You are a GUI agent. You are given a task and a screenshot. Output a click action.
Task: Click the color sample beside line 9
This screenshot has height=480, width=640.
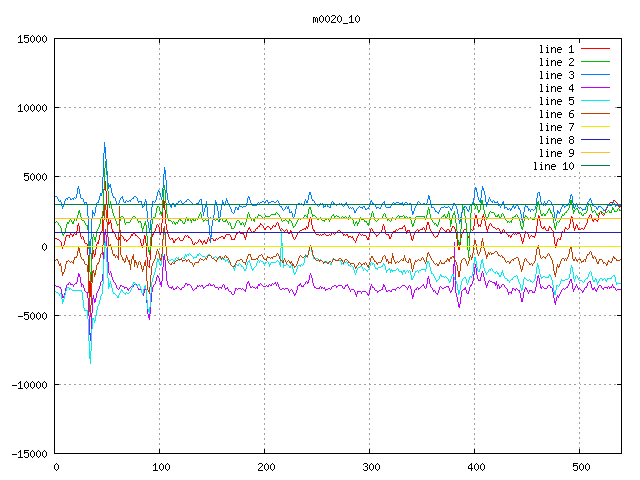click(595, 153)
